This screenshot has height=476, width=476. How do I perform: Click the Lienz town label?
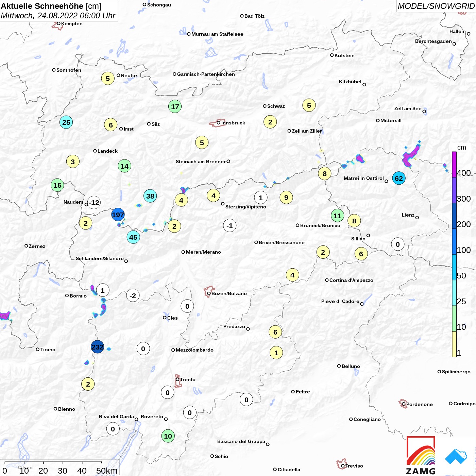coord(408,215)
